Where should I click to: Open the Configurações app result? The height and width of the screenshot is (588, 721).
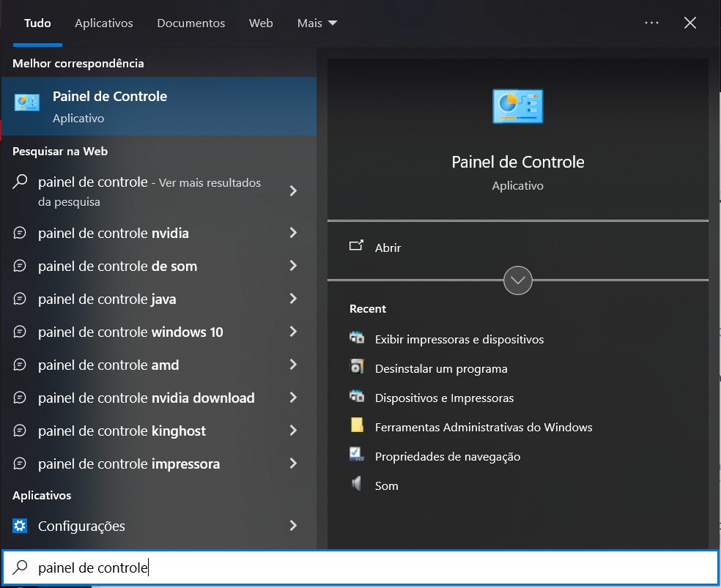159,526
